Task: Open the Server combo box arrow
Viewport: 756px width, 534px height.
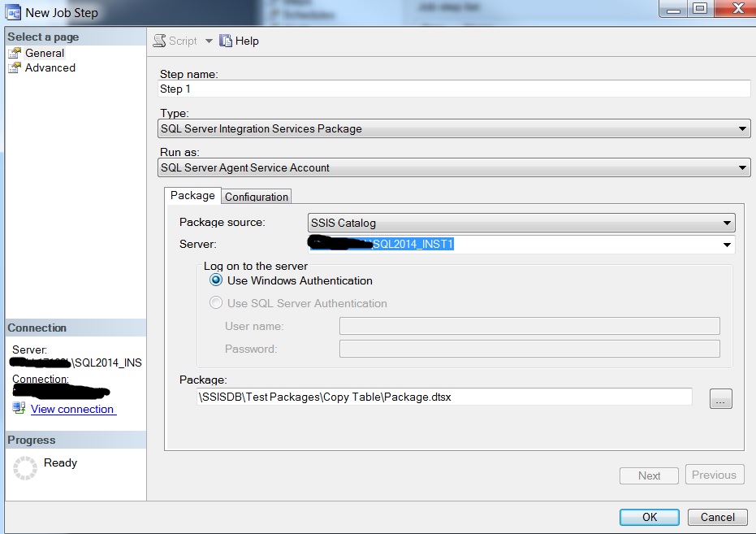Action: (728, 245)
